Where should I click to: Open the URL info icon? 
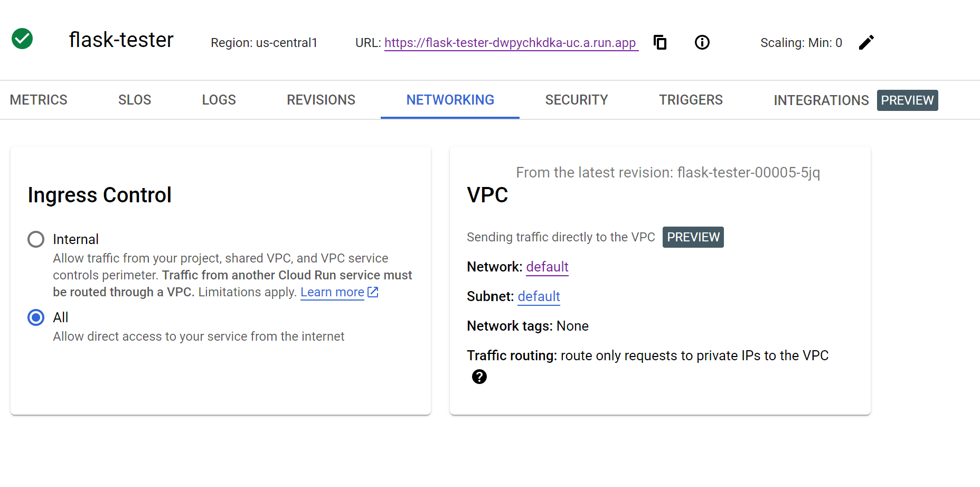(x=702, y=42)
